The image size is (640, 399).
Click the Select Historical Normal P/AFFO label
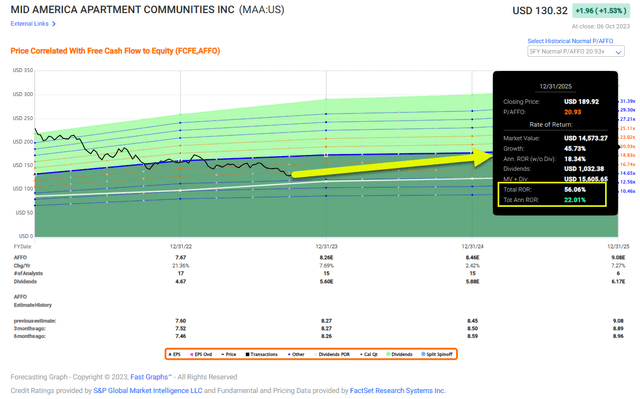(570, 41)
